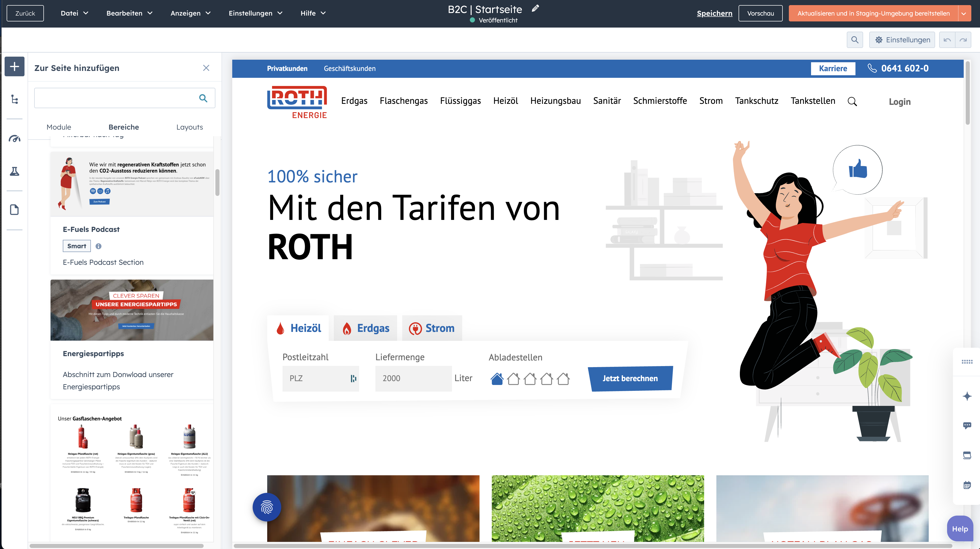
Task: Open the optimization speedometer icon in sidebar
Action: [15, 138]
